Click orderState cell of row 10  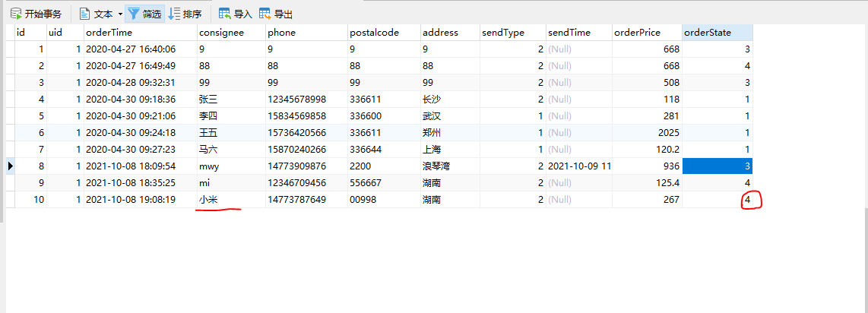click(x=718, y=200)
